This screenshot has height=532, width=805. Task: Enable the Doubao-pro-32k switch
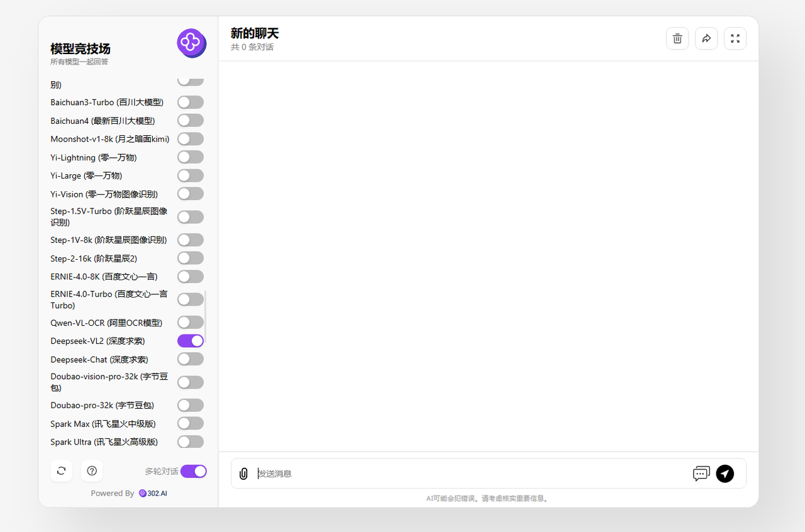click(191, 405)
